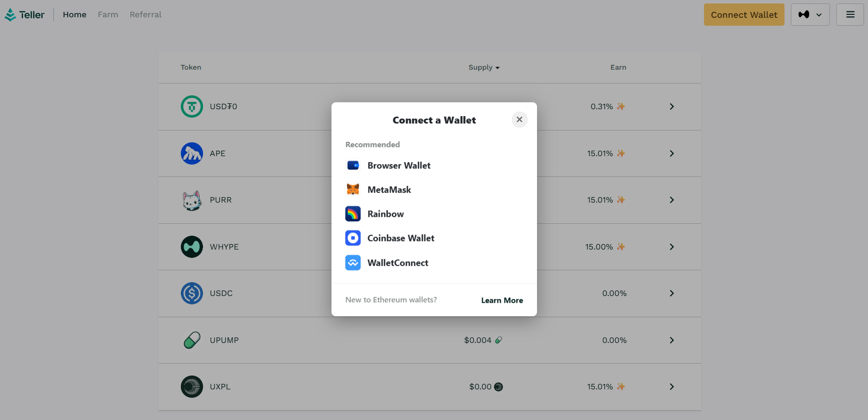Click the APE token icon

pos(192,154)
